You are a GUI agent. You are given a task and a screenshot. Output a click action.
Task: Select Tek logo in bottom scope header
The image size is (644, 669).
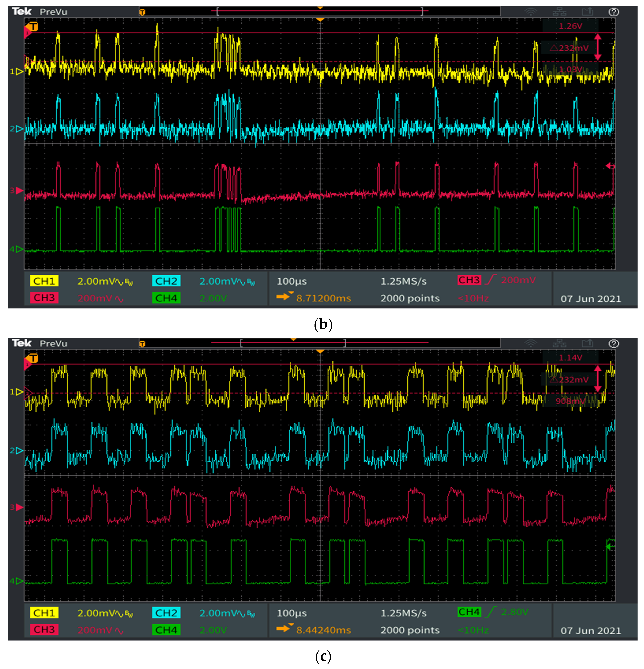pos(22,343)
